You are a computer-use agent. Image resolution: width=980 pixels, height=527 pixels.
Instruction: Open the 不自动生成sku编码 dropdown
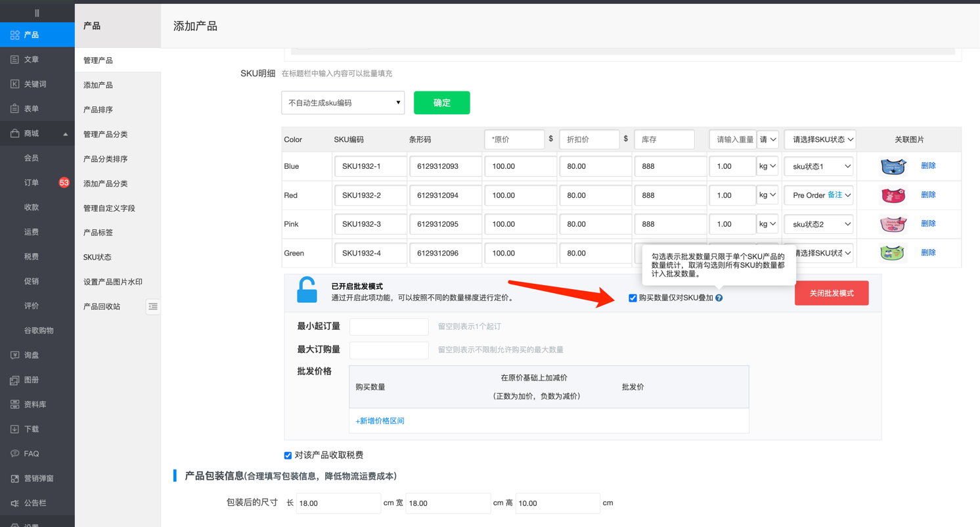click(343, 103)
